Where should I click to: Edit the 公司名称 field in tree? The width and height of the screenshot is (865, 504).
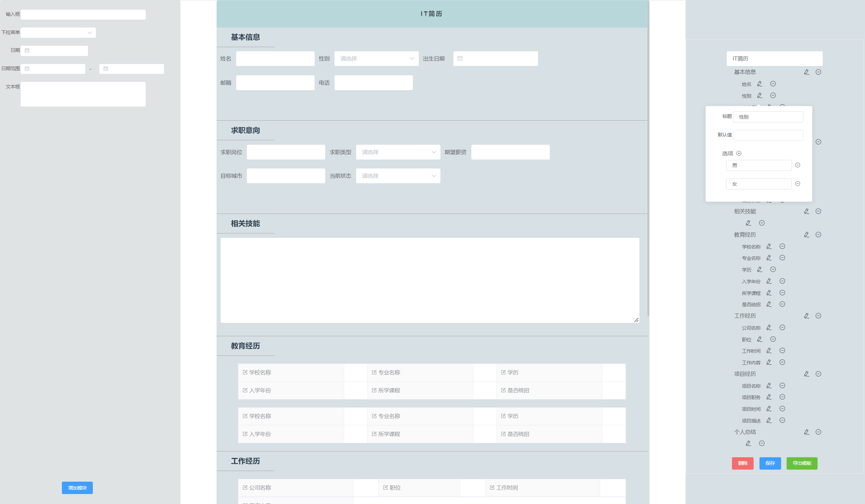coord(769,327)
